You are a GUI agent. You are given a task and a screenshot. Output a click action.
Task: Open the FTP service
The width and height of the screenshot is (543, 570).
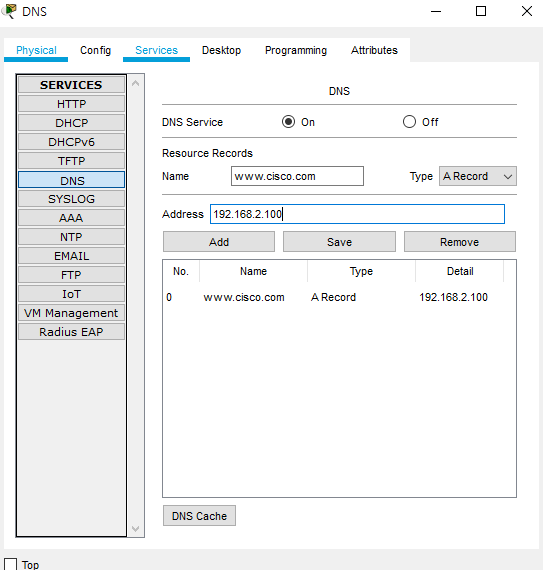click(x=71, y=275)
